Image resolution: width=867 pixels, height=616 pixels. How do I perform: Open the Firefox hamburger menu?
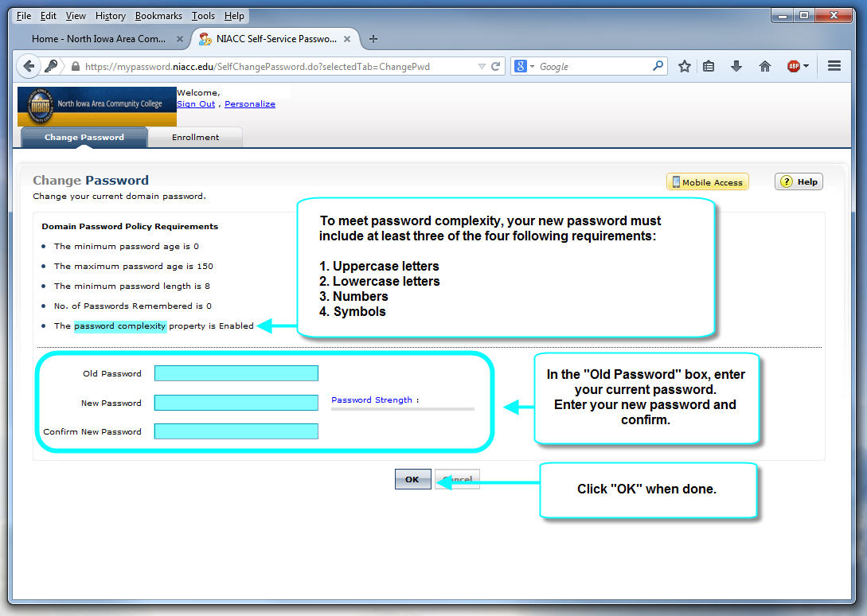coord(834,66)
